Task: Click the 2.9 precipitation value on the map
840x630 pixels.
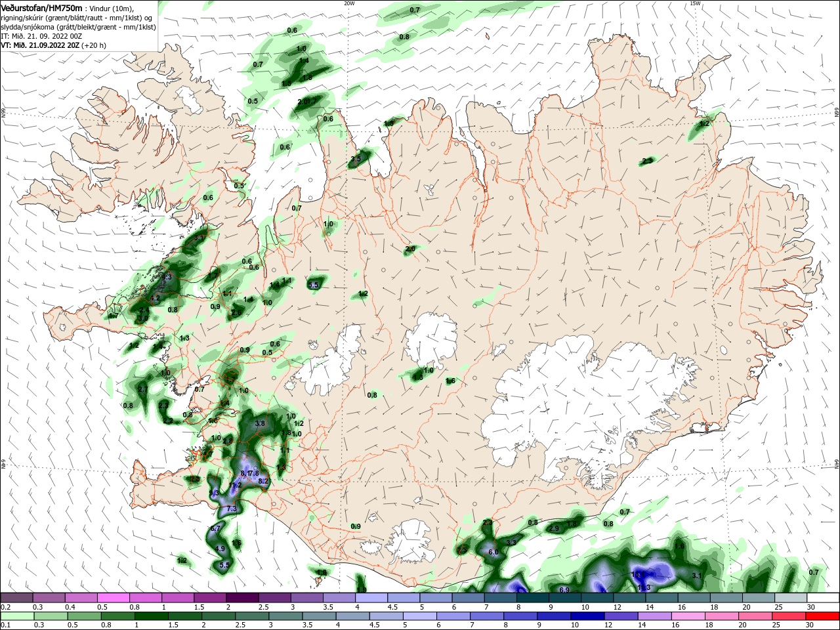Action: click(554, 529)
